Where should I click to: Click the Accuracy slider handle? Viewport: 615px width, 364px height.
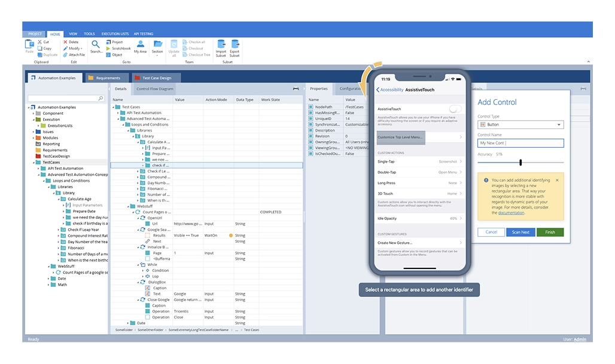coord(520,163)
